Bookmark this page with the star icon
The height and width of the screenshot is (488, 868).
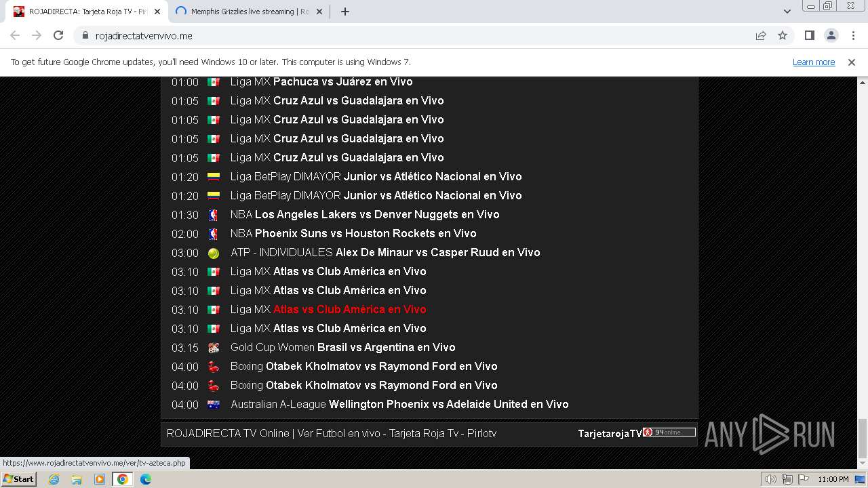click(783, 36)
